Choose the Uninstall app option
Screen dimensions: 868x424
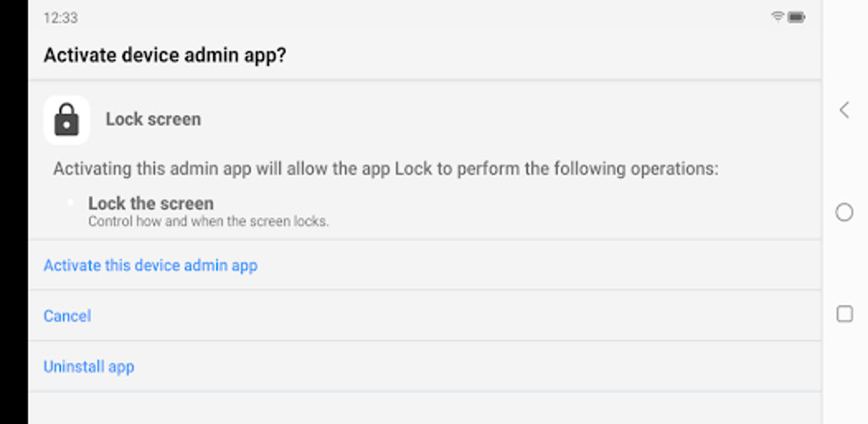[89, 367]
